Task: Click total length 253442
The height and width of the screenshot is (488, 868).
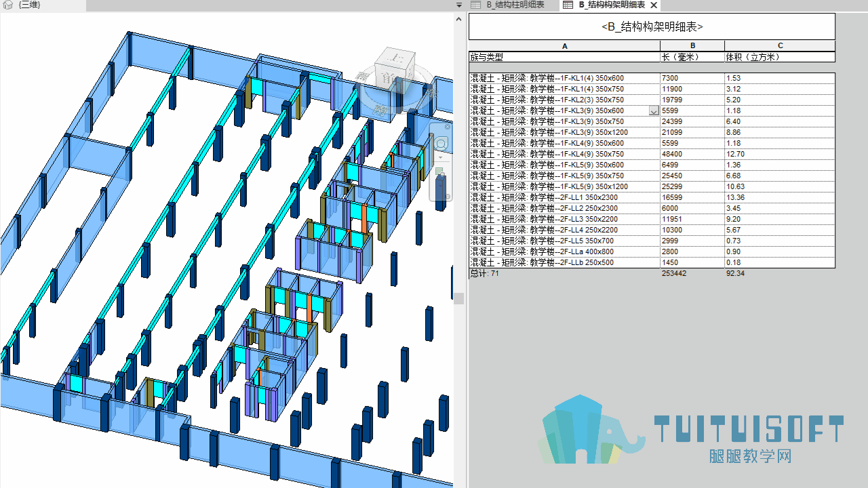Action: click(x=674, y=273)
